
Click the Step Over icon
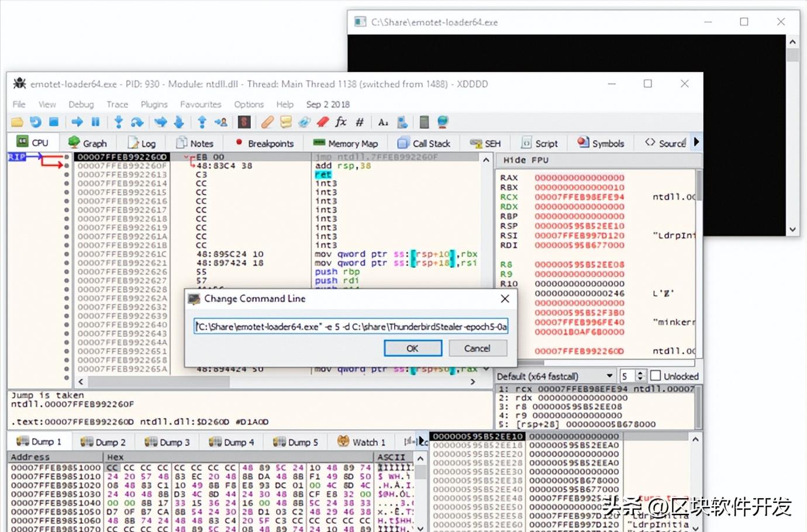point(136,122)
